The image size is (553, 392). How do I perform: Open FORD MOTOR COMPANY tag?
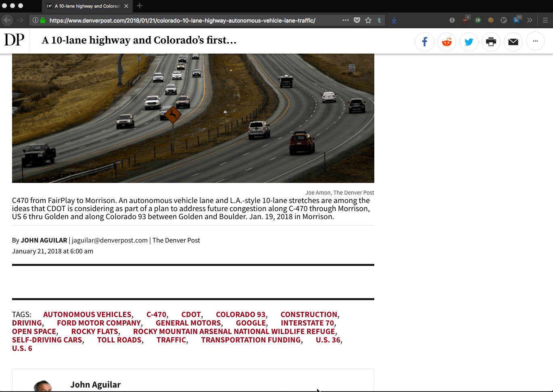99,323
